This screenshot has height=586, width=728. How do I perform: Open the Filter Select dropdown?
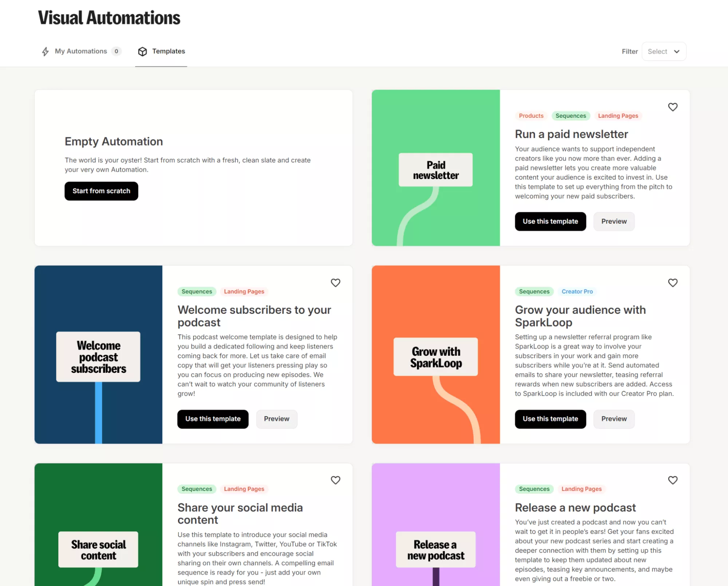663,51
